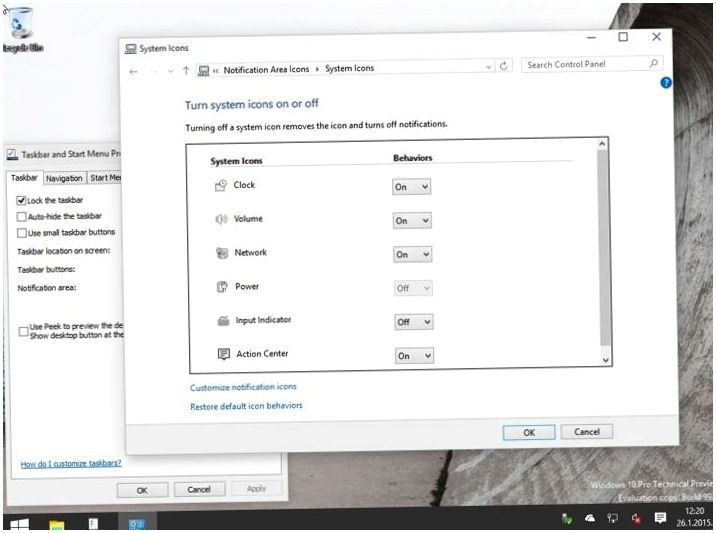Image resolution: width=716 pixels, height=533 pixels.
Task: Open Customize notification icons link
Action: tap(243, 387)
